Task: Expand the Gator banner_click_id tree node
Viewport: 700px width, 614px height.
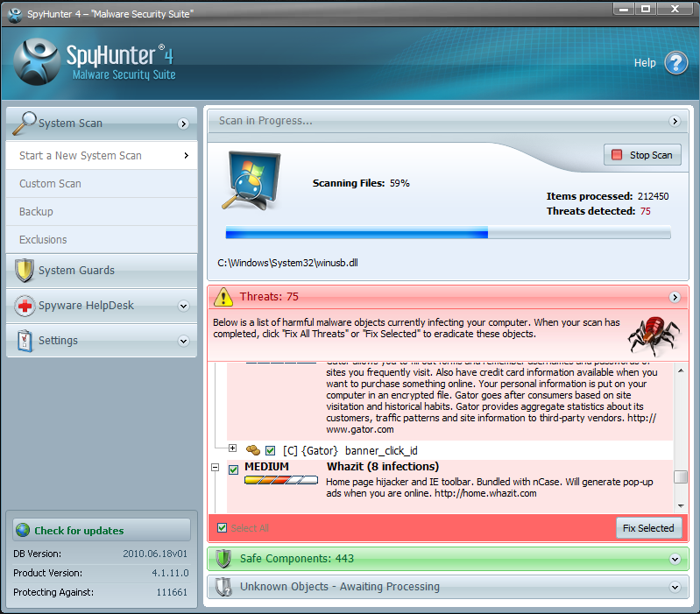Action: (x=232, y=448)
